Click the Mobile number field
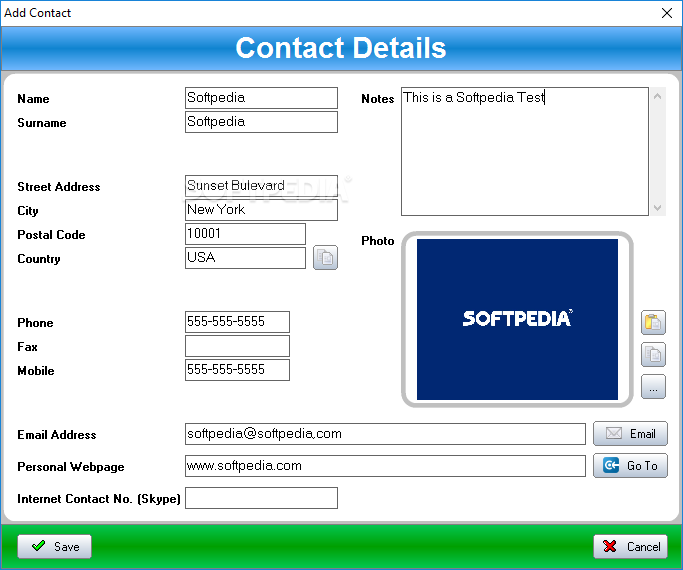Image resolution: width=683 pixels, height=570 pixels. pyautogui.click(x=237, y=370)
